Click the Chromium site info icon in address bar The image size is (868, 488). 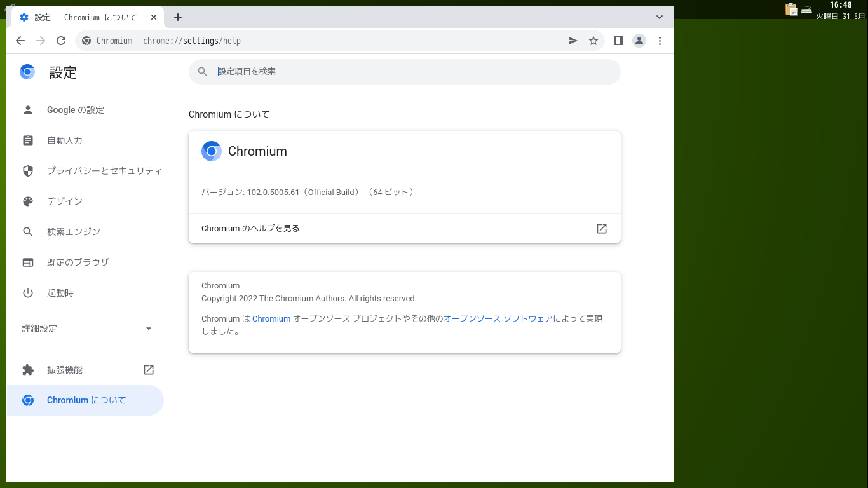coord(86,41)
